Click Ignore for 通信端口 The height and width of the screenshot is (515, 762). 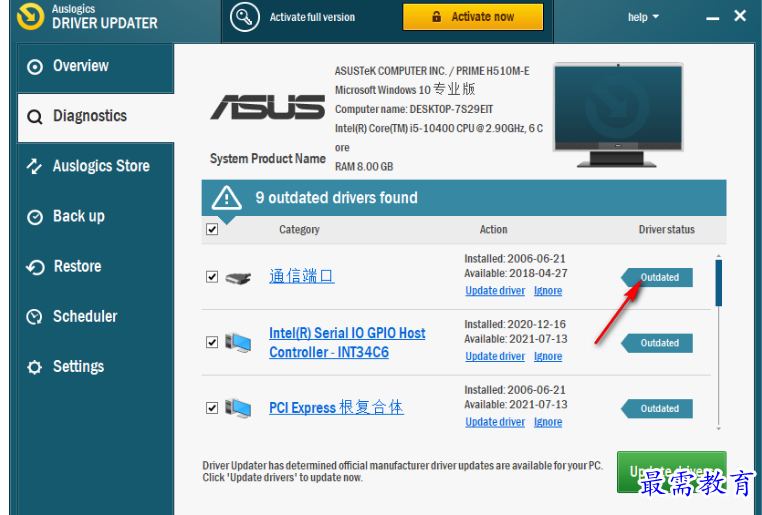point(548,291)
